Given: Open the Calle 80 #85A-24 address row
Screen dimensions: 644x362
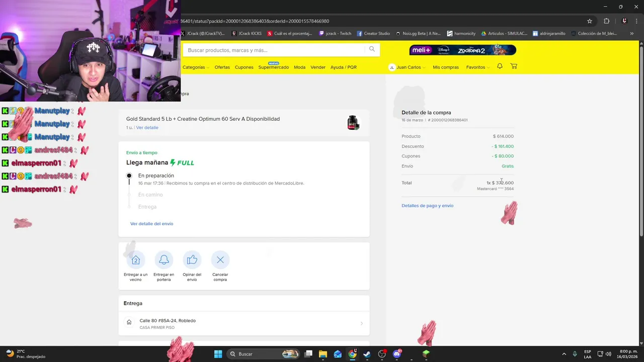Looking at the screenshot, I should (244, 323).
